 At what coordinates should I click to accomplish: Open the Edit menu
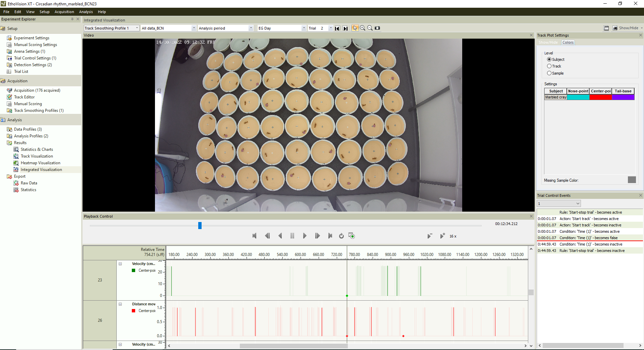[x=18, y=12]
